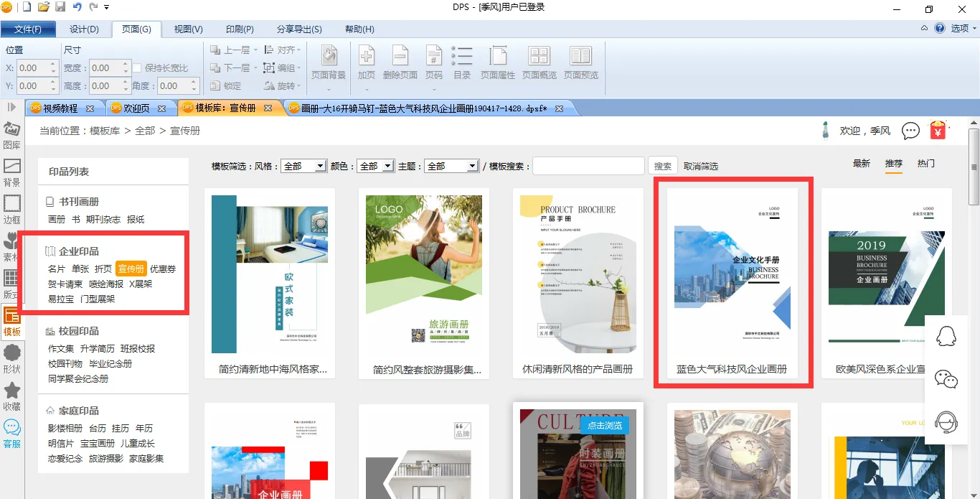Click the template search input field

[x=588, y=166]
